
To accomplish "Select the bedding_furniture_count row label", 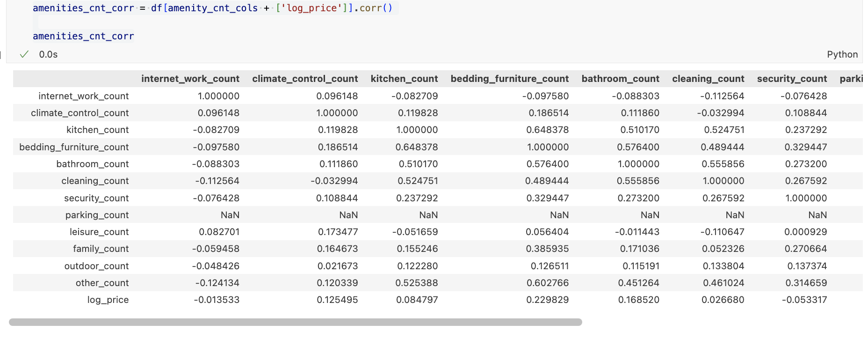I will click(x=74, y=147).
